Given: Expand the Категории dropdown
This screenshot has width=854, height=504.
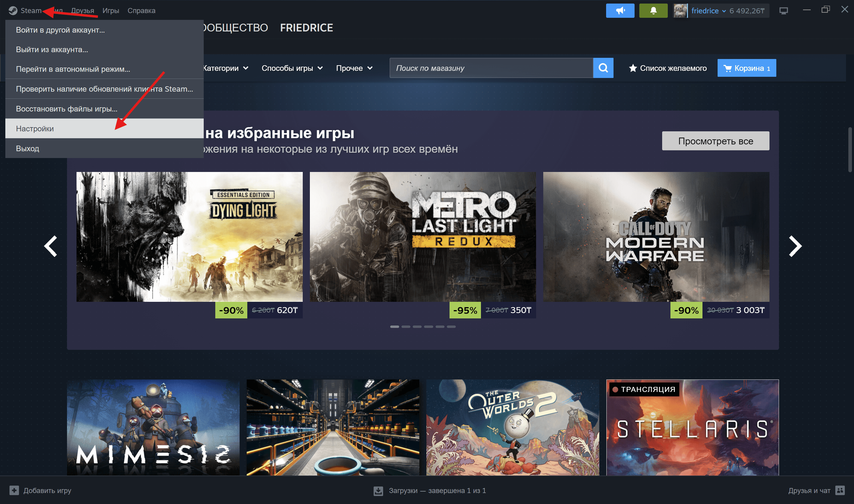Looking at the screenshot, I should point(226,68).
